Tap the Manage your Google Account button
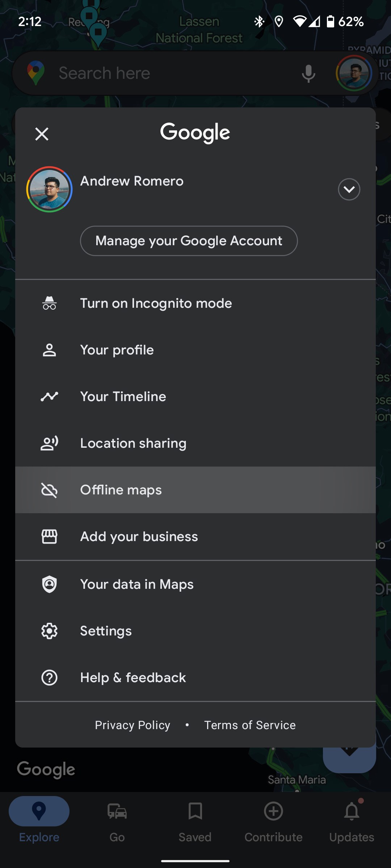This screenshot has width=391, height=868. click(x=189, y=241)
